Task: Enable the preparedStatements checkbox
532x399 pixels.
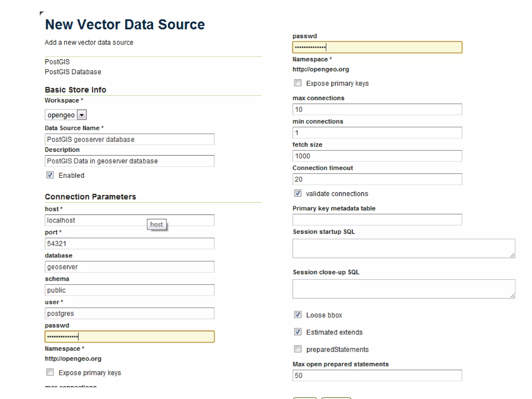Action: point(298,349)
